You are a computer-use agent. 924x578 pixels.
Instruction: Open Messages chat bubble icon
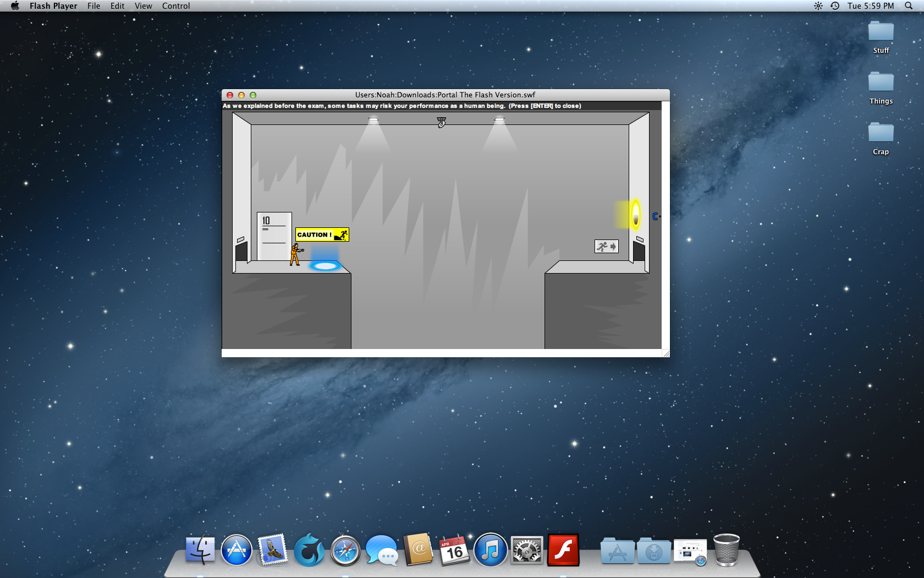382,550
